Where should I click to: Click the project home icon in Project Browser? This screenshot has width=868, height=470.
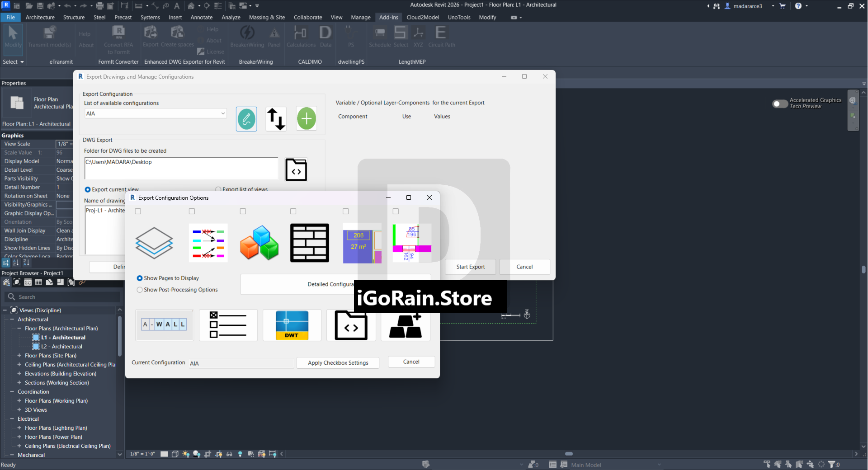[6, 282]
